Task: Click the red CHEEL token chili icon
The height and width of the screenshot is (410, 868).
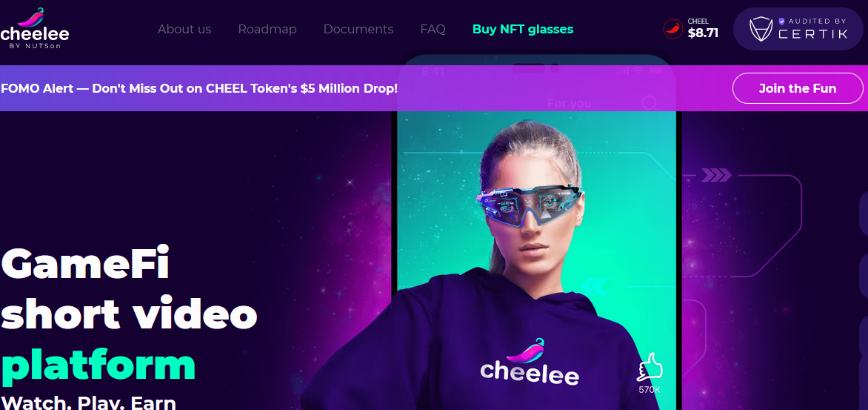Action: point(673,29)
